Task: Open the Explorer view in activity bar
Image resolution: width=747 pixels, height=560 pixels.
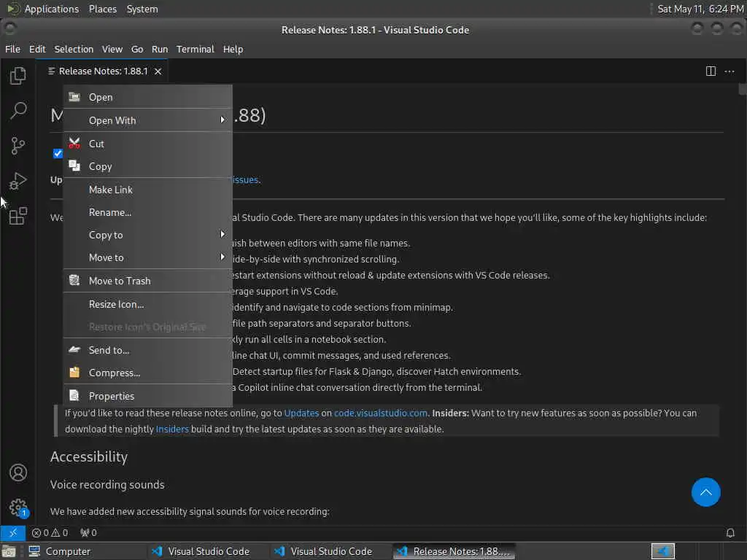Action: click(18, 76)
